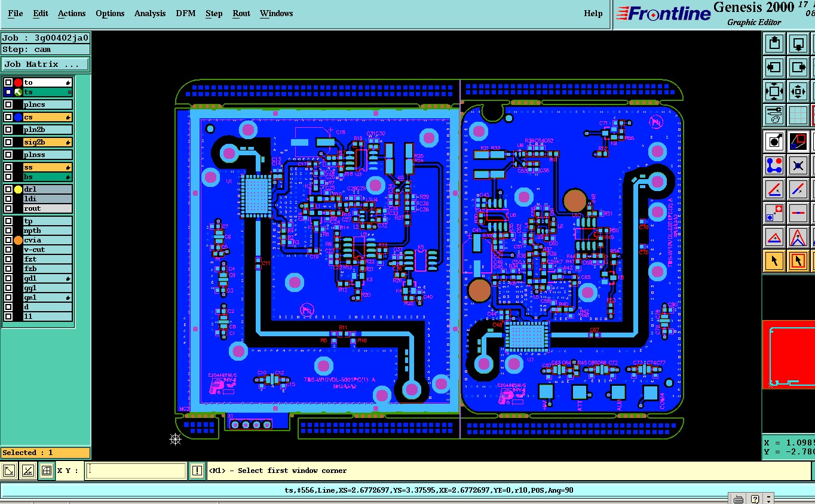Click the pan left view icon

(775, 67)
